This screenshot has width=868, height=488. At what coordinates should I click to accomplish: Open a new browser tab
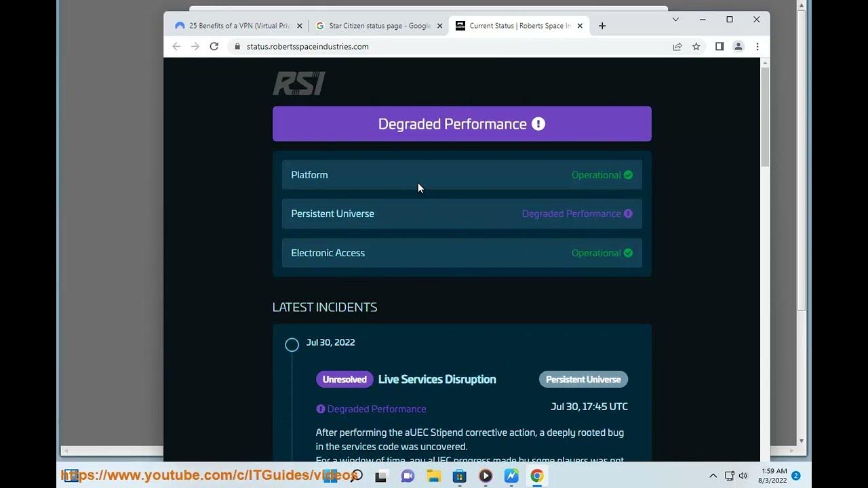click(x=602, y=26)
